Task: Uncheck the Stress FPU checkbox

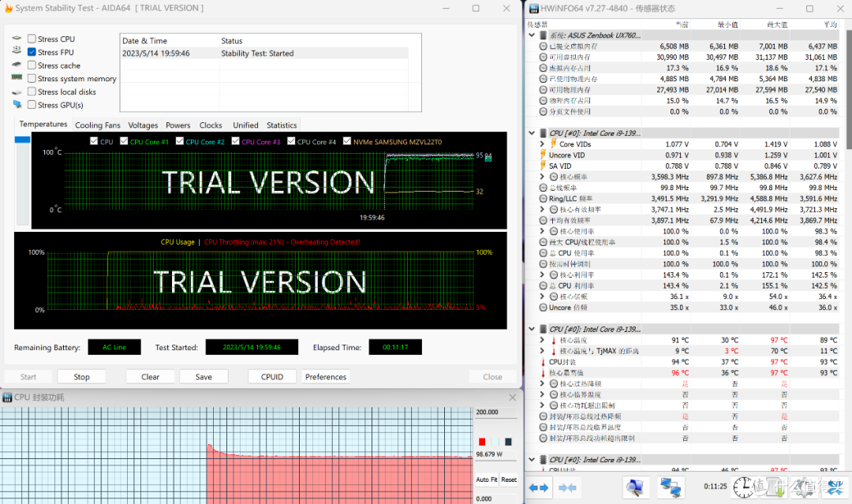Action: pyautogui.click(x=32, y=52)
